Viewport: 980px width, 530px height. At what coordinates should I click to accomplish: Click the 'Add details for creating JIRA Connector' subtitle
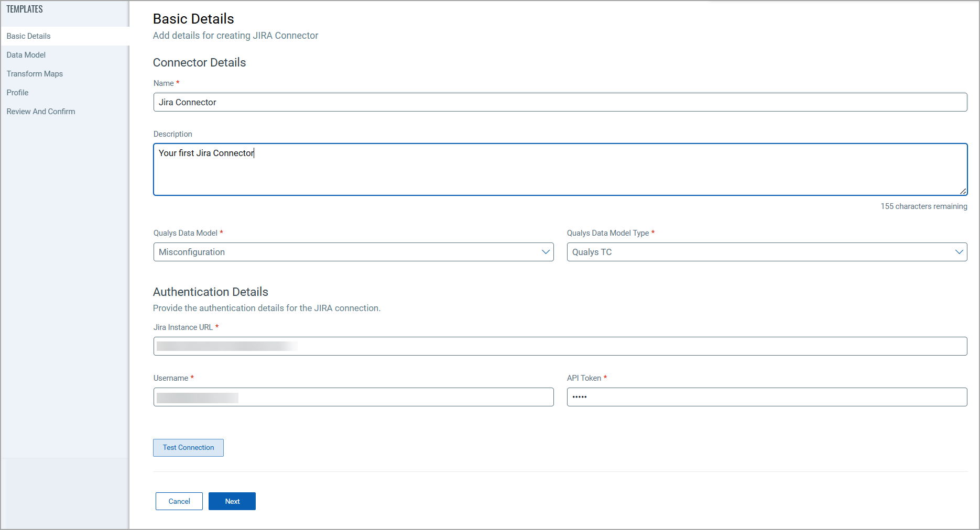pos(235,36)
